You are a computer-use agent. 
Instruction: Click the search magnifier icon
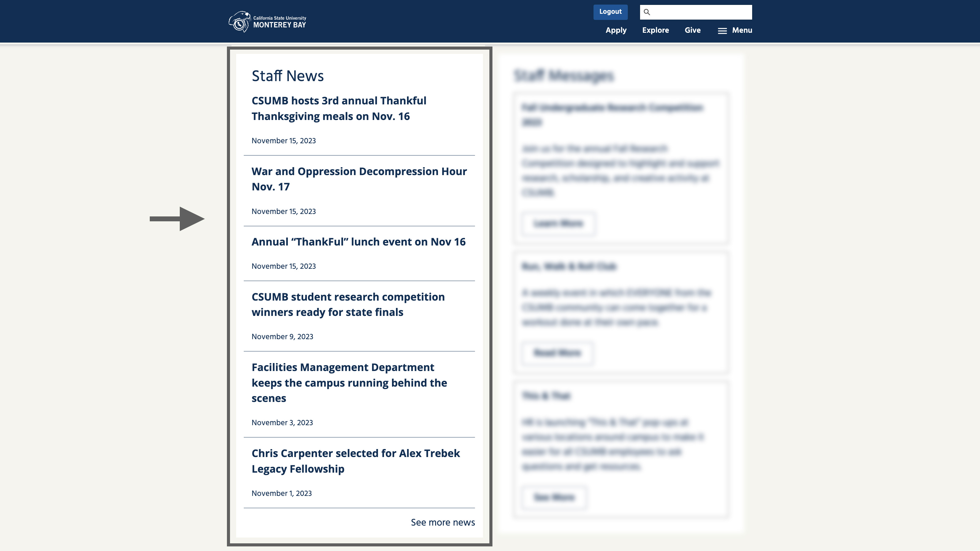point(647,11)
